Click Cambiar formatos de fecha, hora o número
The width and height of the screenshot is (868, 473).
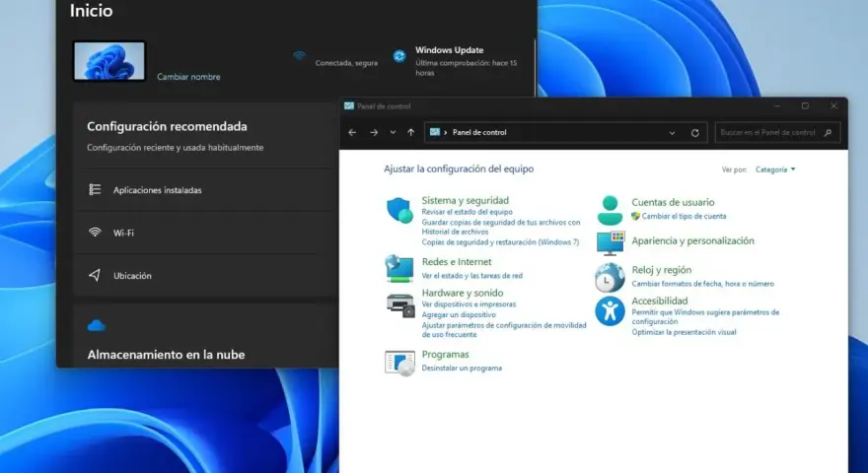[703, 284]
